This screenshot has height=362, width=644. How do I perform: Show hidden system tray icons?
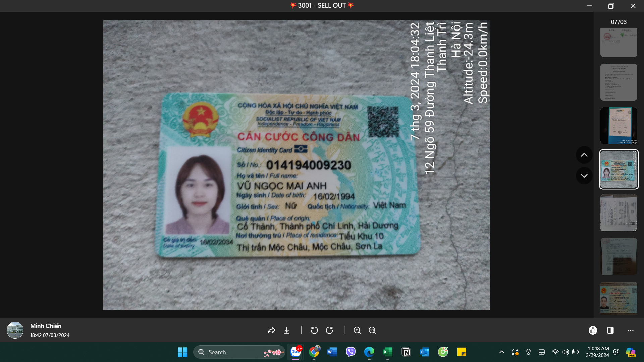coord(501,352)
